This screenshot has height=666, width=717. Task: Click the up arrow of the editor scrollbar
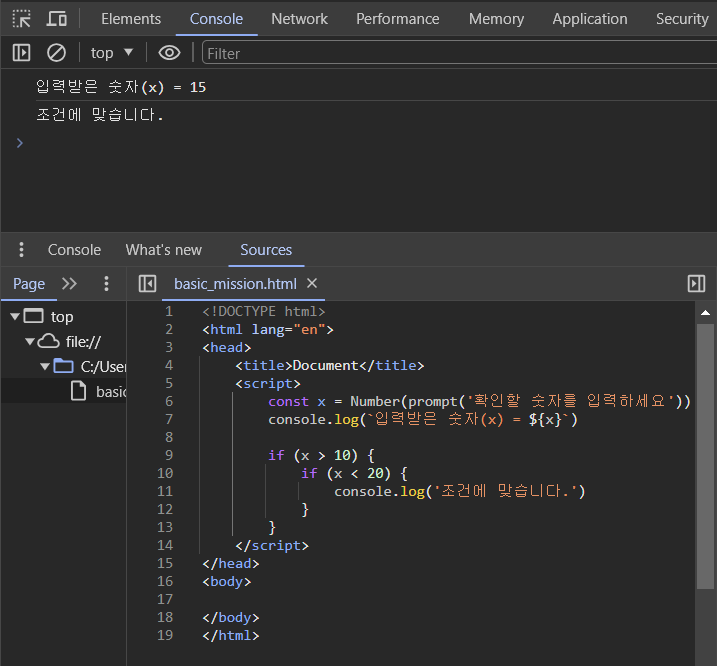click(705, 313)
